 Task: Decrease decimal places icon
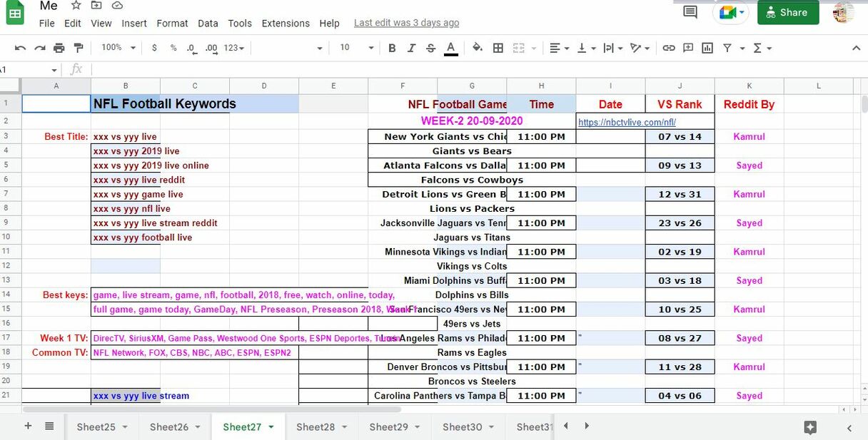click(x=191, y=48)
